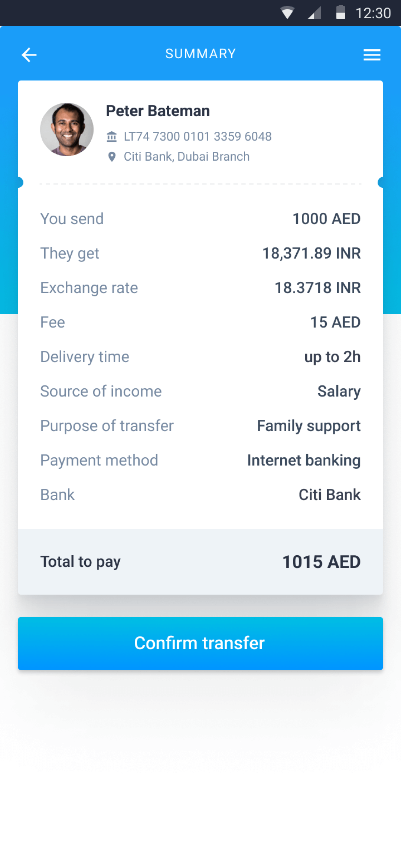The width and height of the screenshot is (401, 868).
Task: Tap the SUMMARY screen title
Action: click(x=200, y=54)
